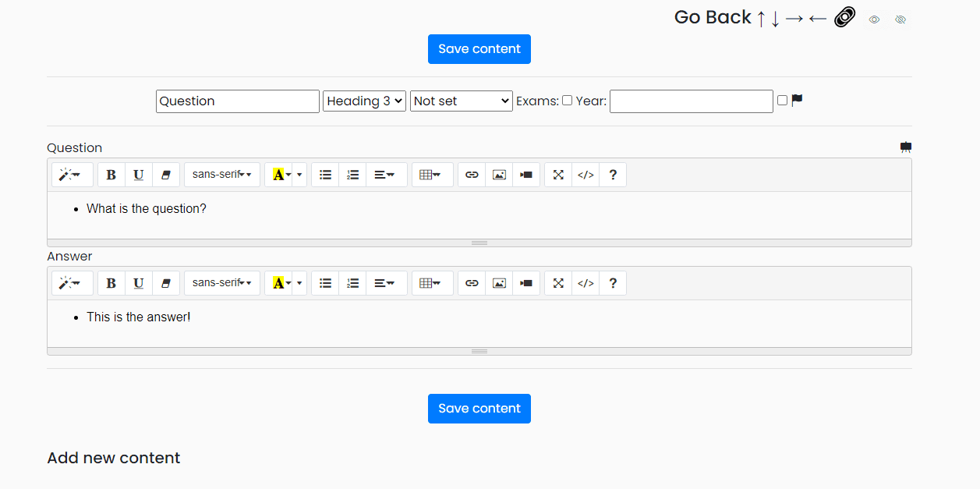The image size is (980, 489).
Task: Click underline in the Answer editor
Action: (138, 283)
